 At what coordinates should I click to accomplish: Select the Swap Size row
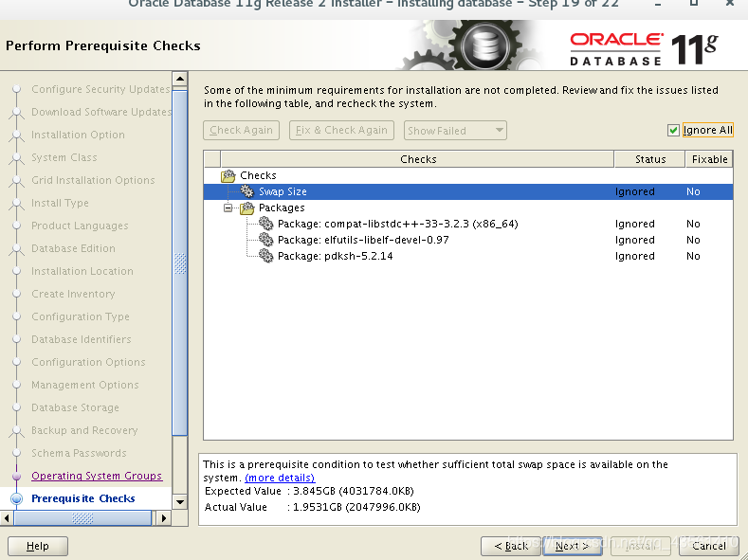(x=468, y=191)
